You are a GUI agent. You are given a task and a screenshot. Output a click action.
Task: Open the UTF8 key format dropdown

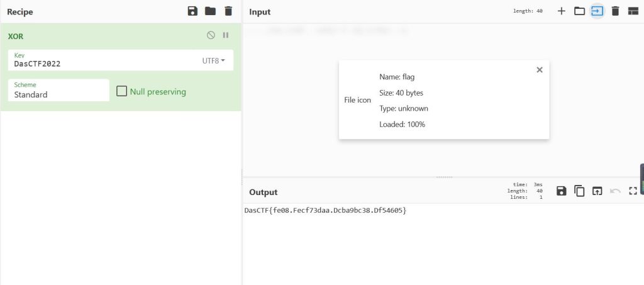[213, 60]
